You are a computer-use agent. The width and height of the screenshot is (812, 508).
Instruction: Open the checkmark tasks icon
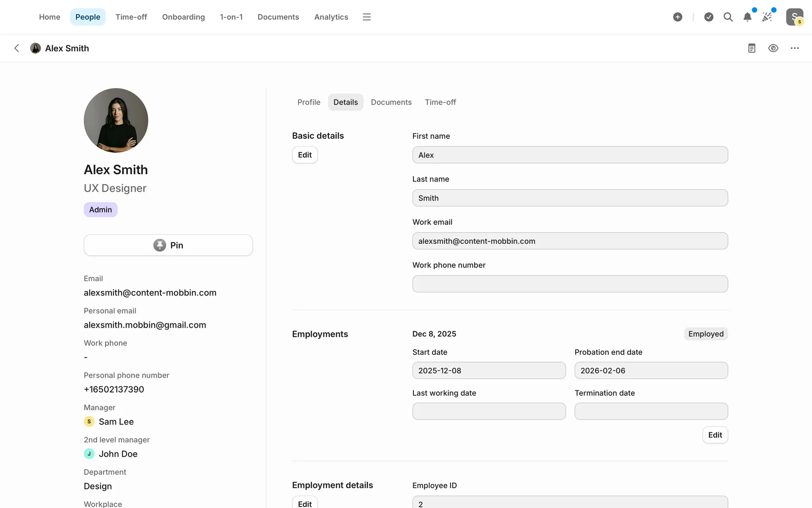(x=709, y=17)
